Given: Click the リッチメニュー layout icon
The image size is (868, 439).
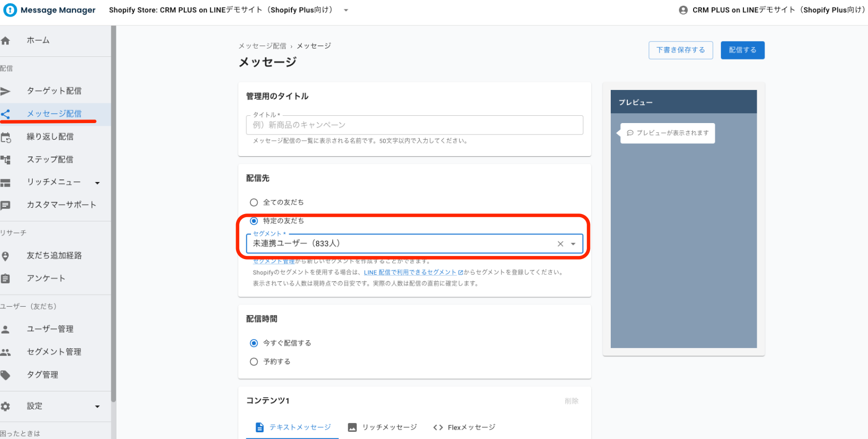Looking at the screenshot, I should 5,183.
